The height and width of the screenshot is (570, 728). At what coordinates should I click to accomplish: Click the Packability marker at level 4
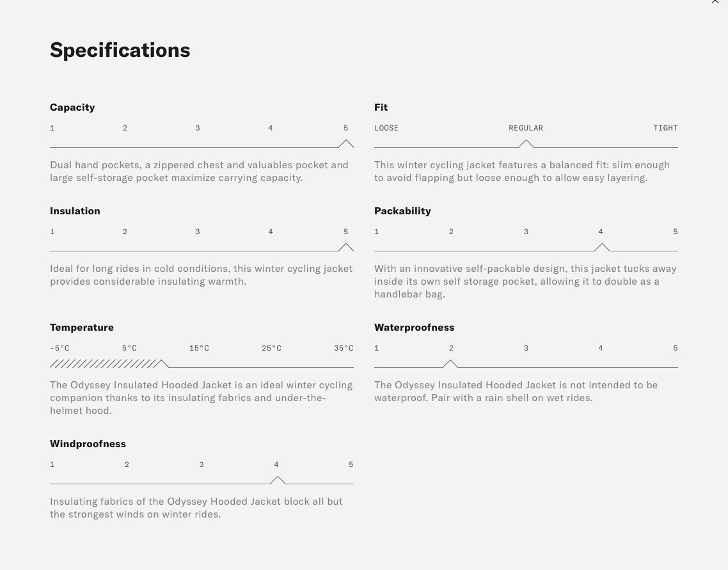601,248
